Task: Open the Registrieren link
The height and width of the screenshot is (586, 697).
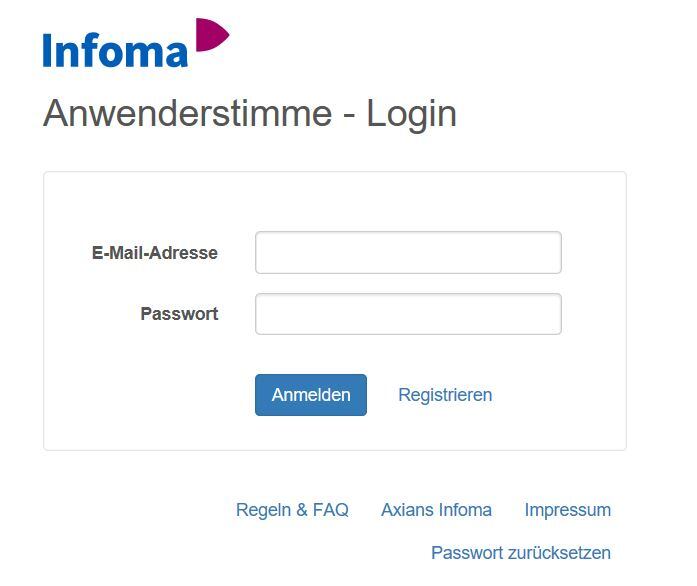Action: click(x=445, y=395)
